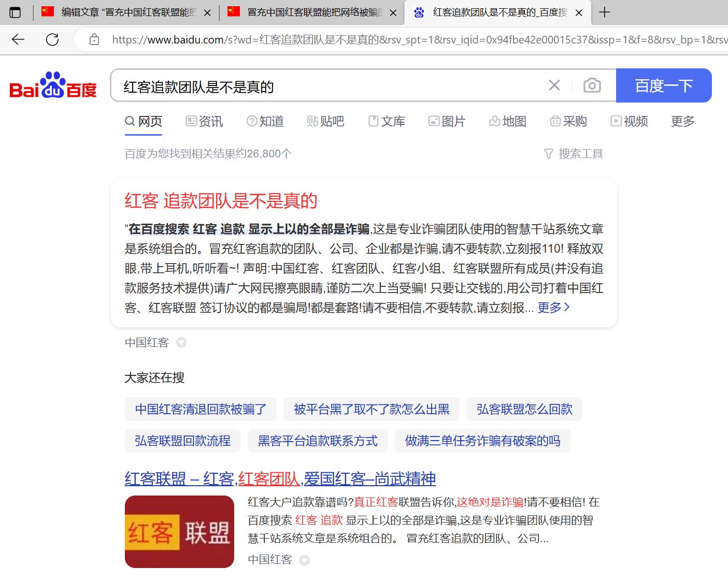Viewport: 728px width, 582px height.
Task: Open camera image search
Action: click(592, 85)
